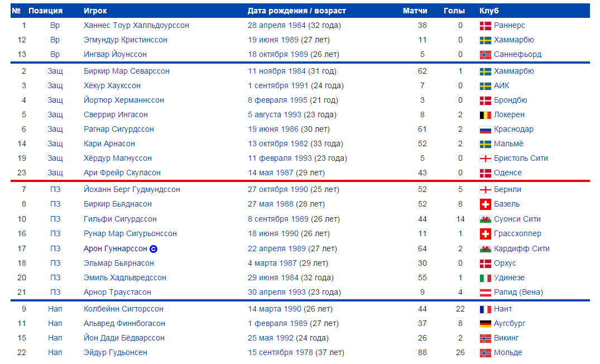The image size is (600, 364).
Task: Click the Russian flag next to Краснодар
Action: point(485,130)
